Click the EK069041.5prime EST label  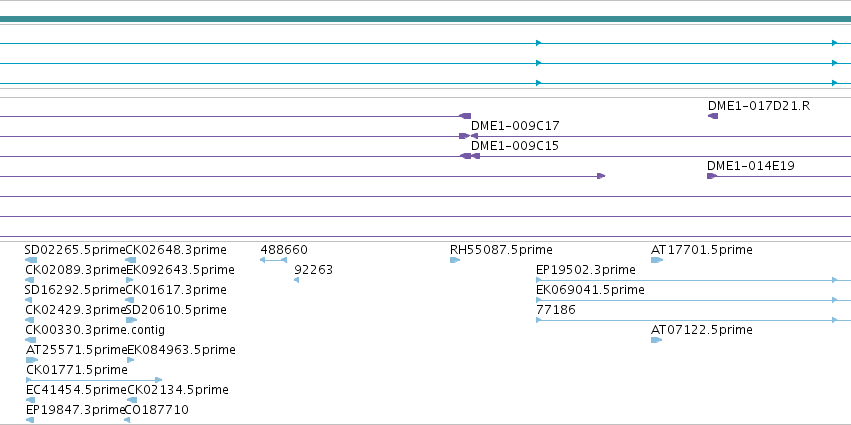590,290
